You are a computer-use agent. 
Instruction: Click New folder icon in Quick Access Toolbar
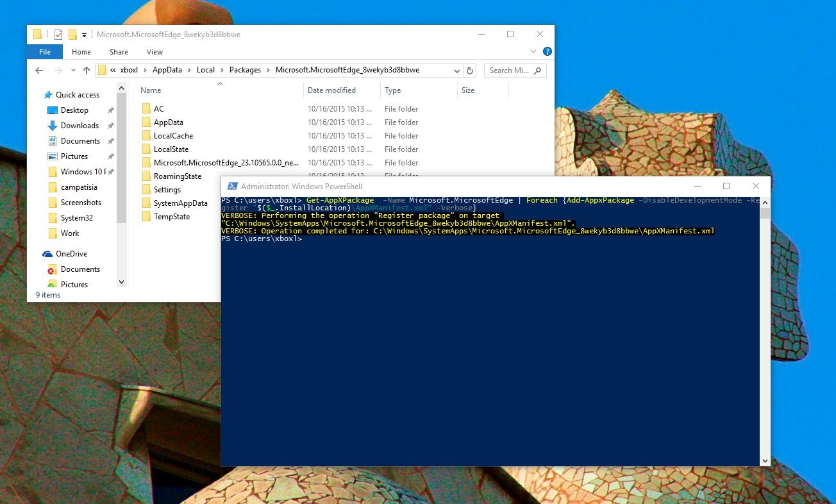(x=72, y=35)
